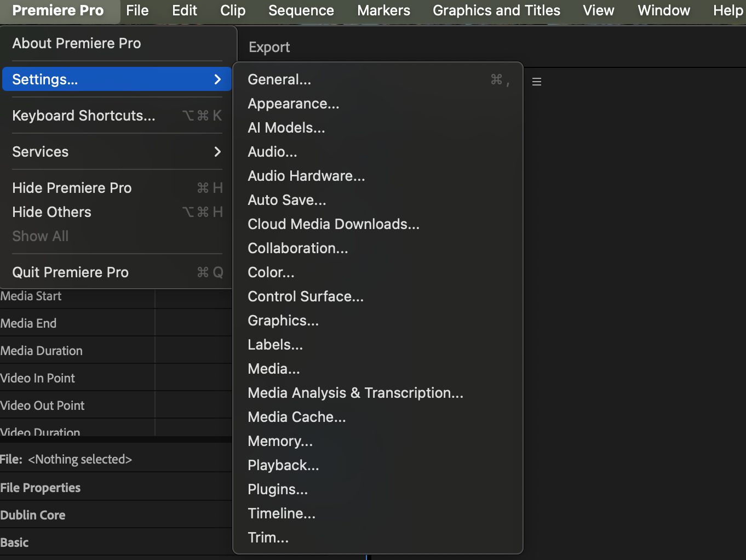Expand the Dublin Core metadata section
Viewport: 746px width, 560px height.
point(33,515)
